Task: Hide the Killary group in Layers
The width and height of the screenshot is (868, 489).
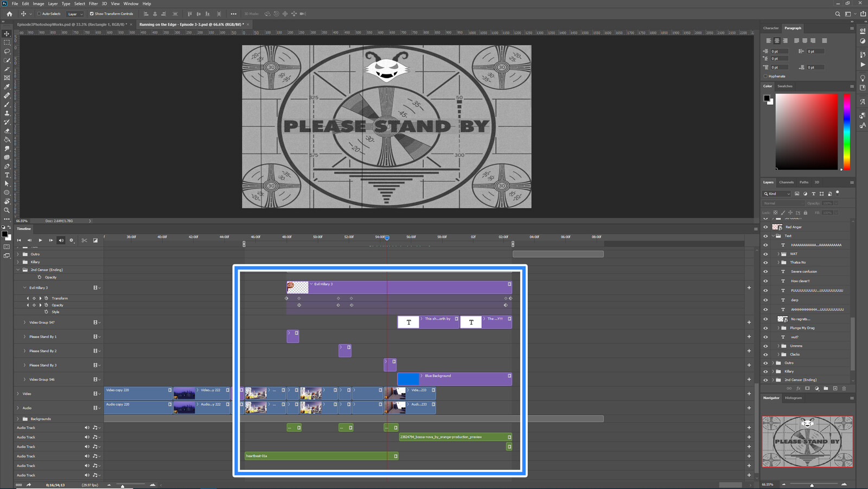Action: point(765,371)
